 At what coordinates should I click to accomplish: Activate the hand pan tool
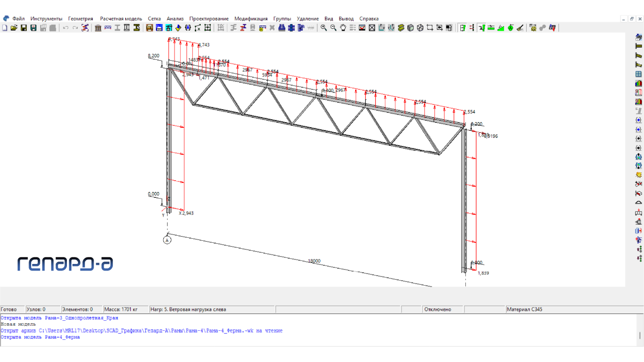pyautogui.click(x=343, y=28)
